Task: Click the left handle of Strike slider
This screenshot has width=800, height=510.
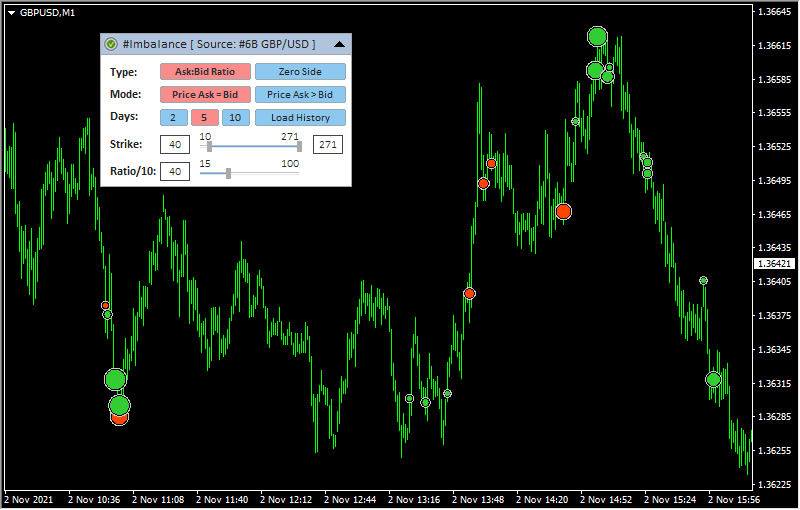Action: [x=209, y=146]
